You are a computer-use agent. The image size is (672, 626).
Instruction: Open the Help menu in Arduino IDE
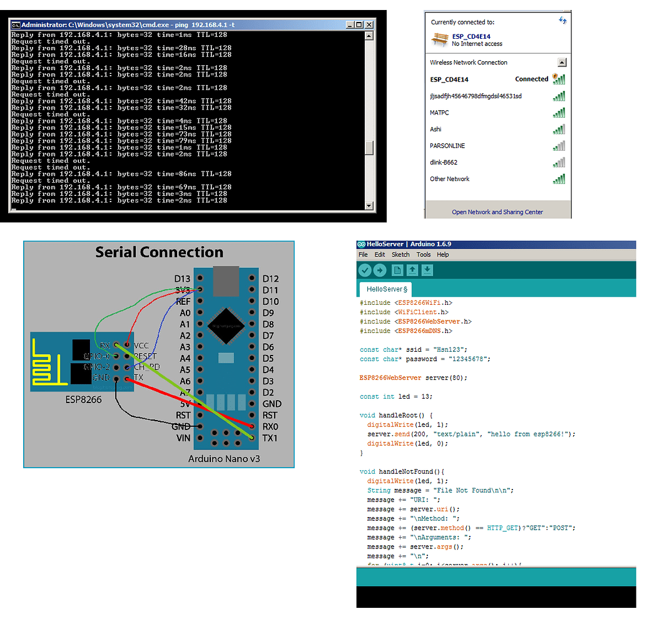442,255
